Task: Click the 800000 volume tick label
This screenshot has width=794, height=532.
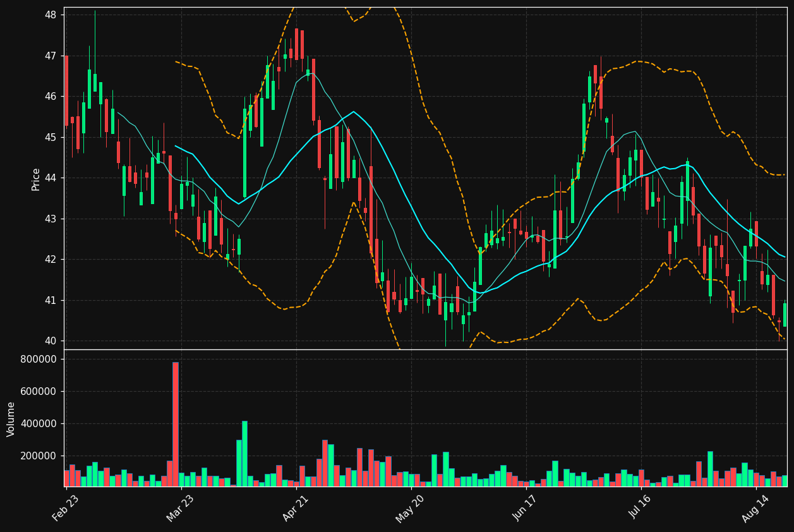Action: [39, 359]
